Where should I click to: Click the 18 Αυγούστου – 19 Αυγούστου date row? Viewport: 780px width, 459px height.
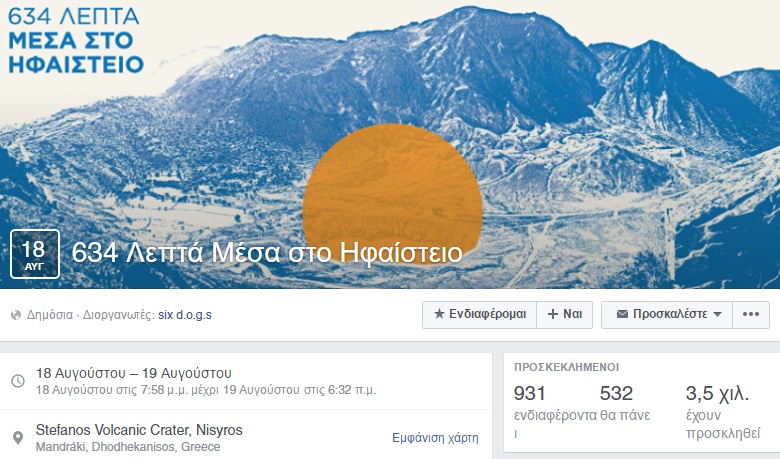tap(246, 381)
